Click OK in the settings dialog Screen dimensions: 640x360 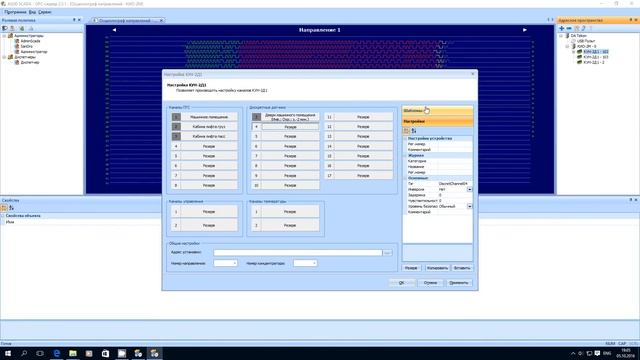tap(402, 282)
